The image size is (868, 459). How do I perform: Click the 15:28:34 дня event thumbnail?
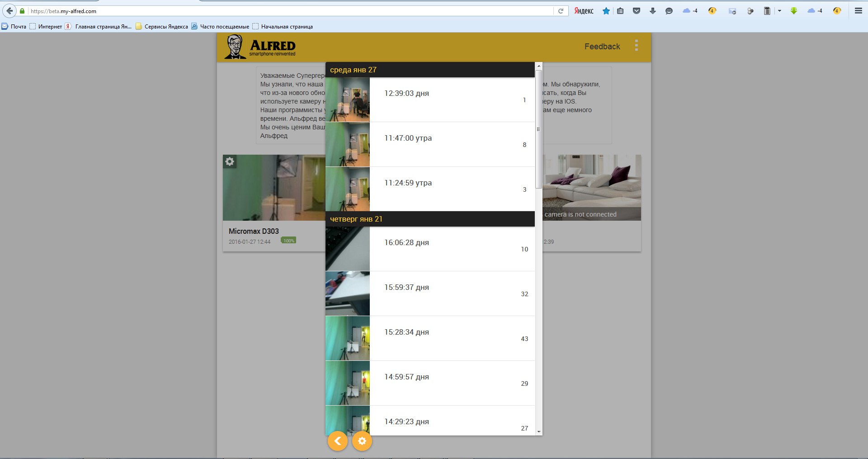[x=347, y=338]
